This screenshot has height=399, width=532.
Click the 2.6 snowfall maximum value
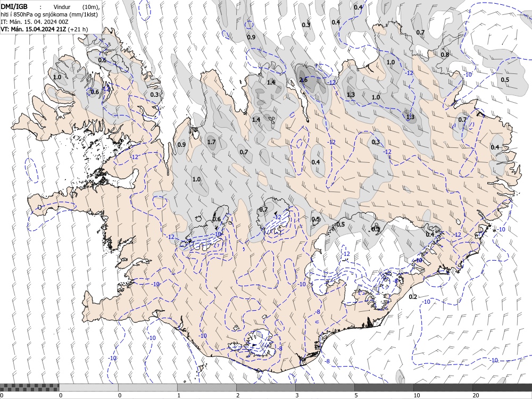303,80
